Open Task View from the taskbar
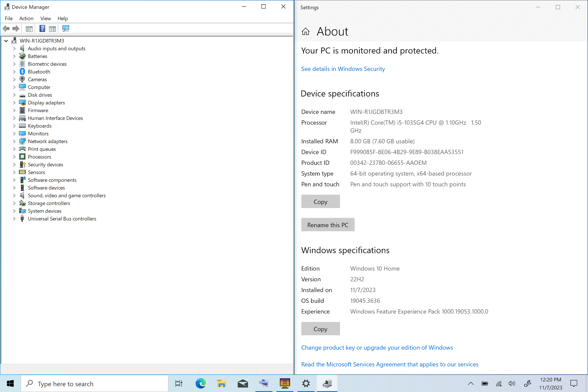The height and width of the screenshot is (392, 588). 179,384
